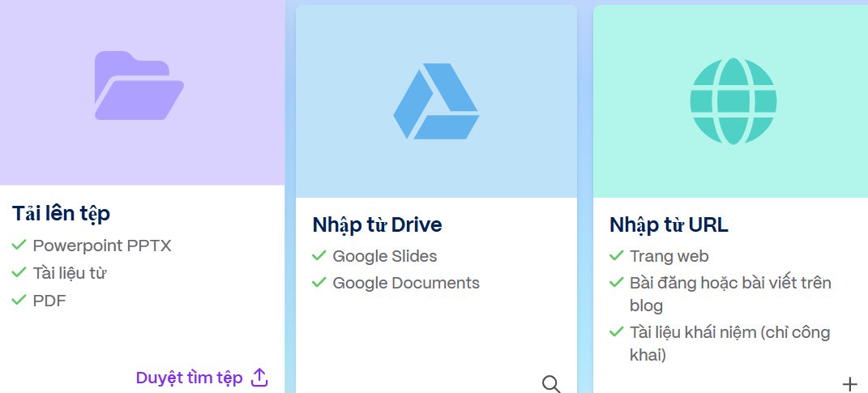Click the checkmark beside Google Slides
The image size is (868, 393).
pyautogui.click(x=319, y=255)
